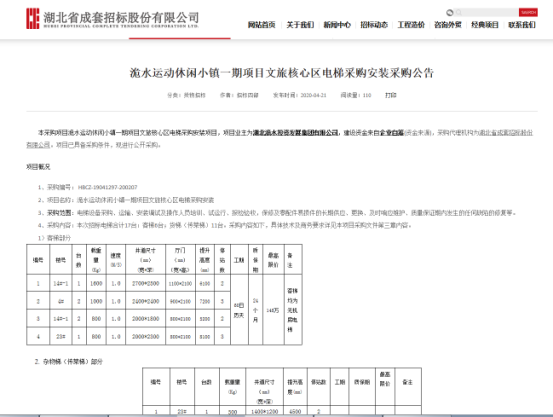Open 联系我们 contact page

tap(522, 25)
